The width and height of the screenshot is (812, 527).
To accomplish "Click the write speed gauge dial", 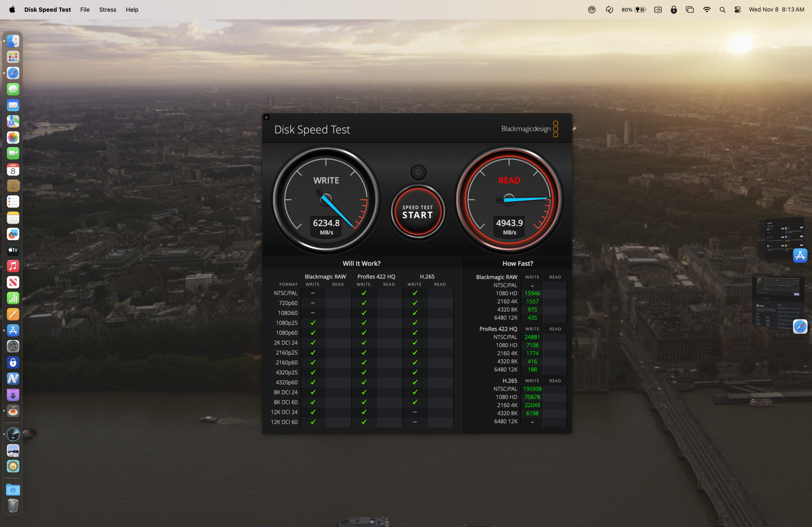I will click(x=326, y=200).
